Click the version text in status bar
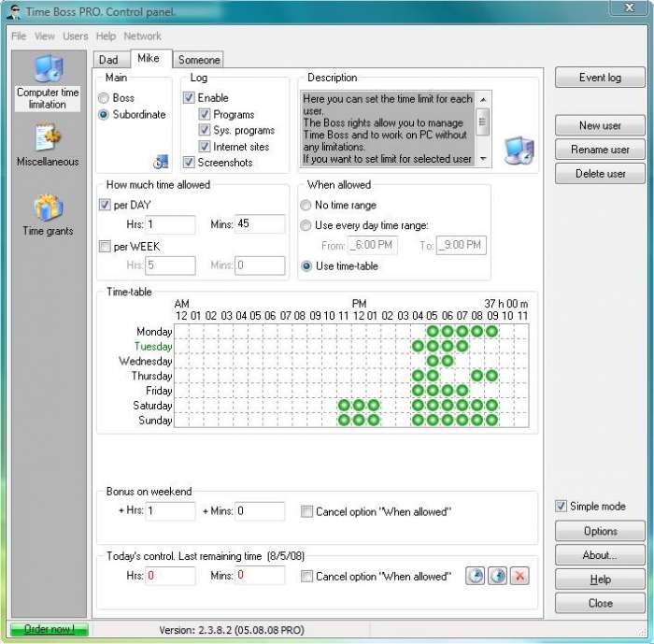The height and width of the screenshot is (644, 654). 232,630
